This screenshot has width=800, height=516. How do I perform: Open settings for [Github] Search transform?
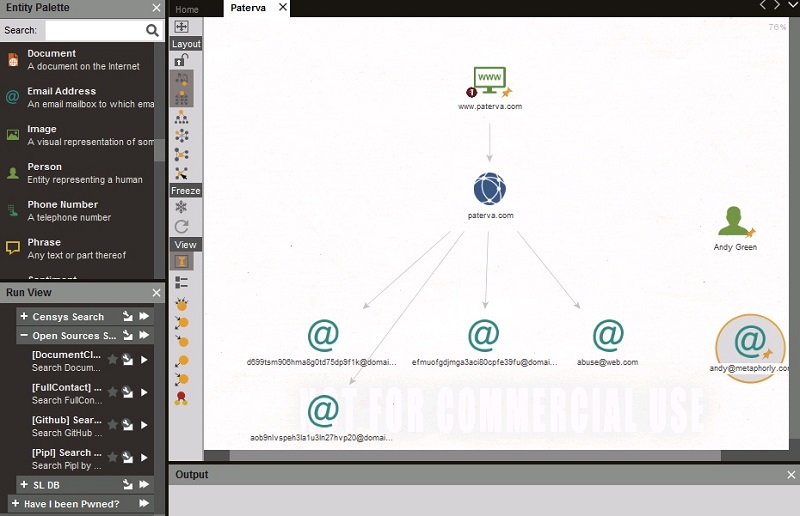click(128, 425)
